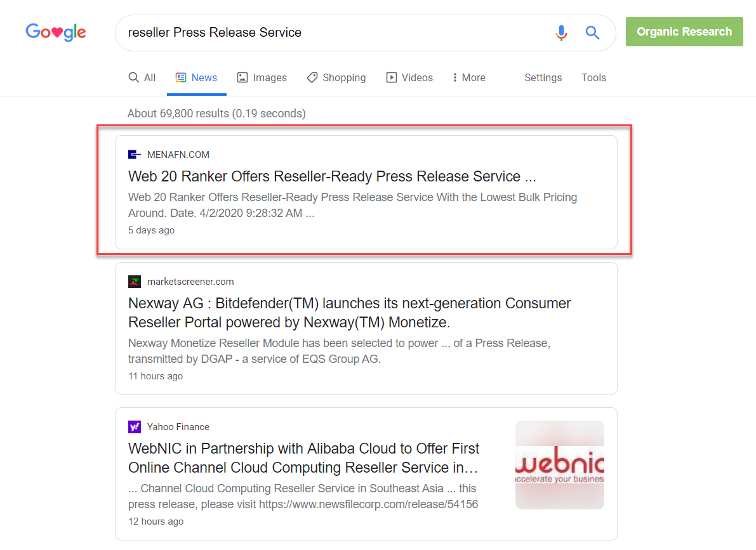
Task: Open the Settings menu
Action: click(x=543, y=78)
